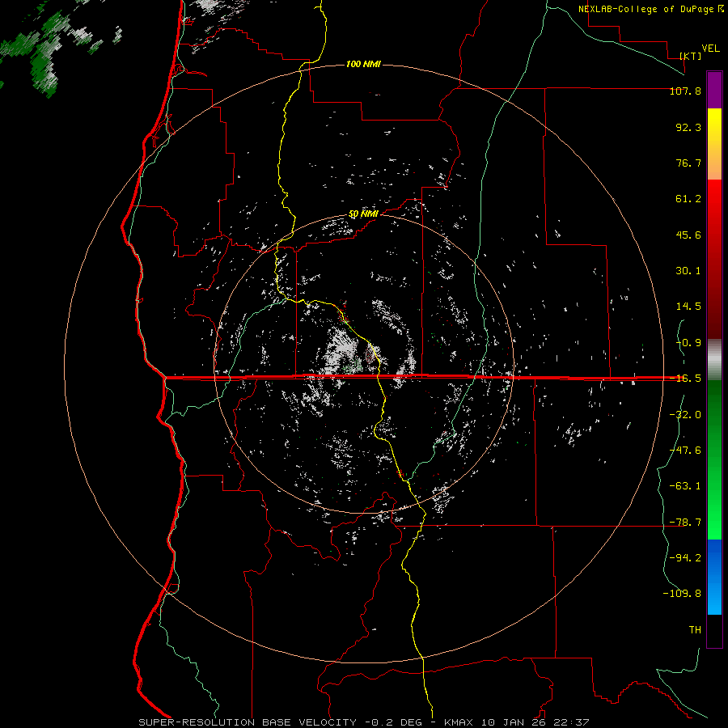Image resolution: width=728 pixels, height=728 pixels.
Task: Click the "22:37" scan time text
Action: [x=570, y=722]
